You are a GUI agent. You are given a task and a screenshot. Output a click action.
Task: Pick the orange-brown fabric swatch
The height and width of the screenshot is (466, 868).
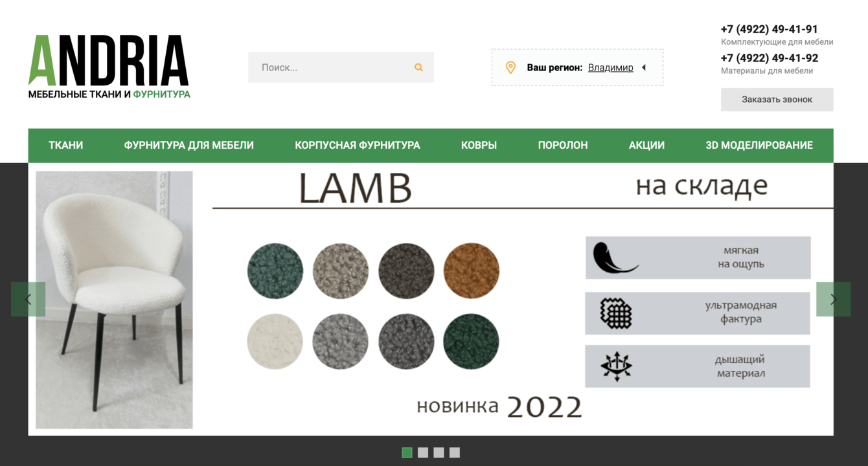click(x=472, y=271)
